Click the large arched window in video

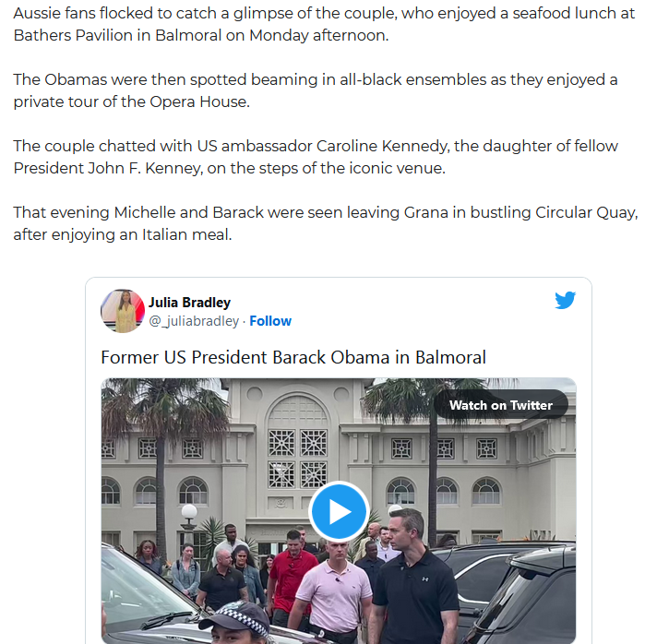pos(298,442)
